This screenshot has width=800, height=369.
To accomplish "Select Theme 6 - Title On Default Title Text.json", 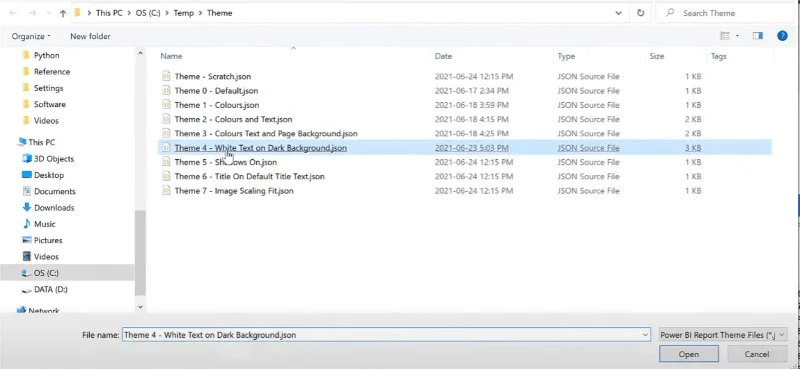I will 249,177.
